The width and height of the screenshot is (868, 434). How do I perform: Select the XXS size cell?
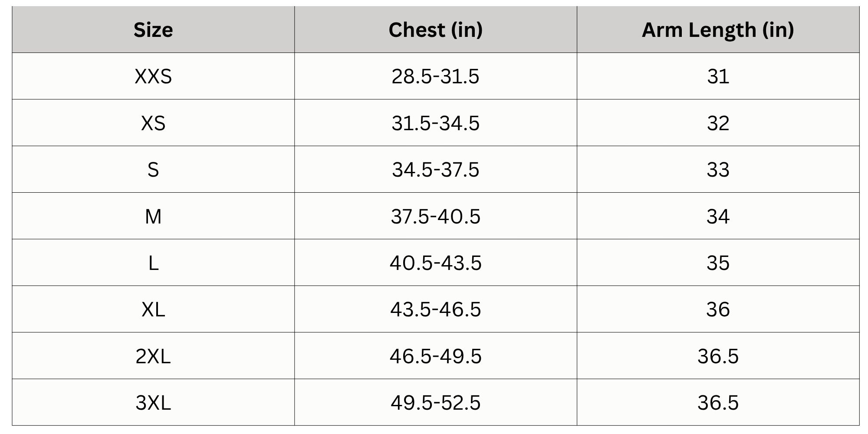[153, 76]
